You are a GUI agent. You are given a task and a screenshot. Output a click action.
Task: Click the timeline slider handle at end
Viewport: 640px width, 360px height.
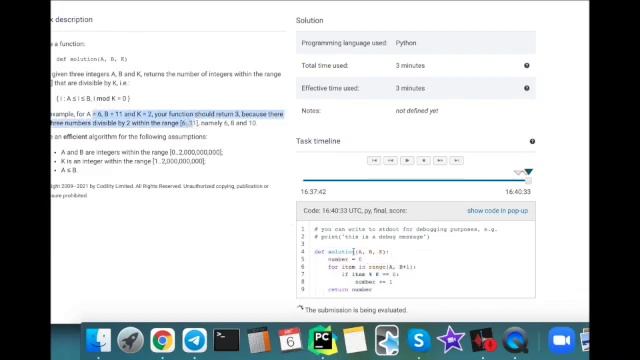coord(528,180)
